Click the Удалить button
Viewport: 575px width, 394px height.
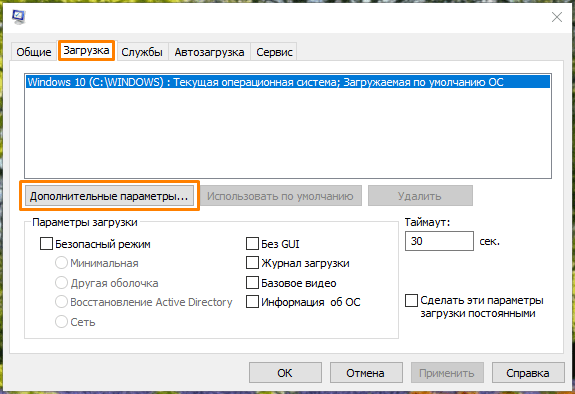[420, 196]
